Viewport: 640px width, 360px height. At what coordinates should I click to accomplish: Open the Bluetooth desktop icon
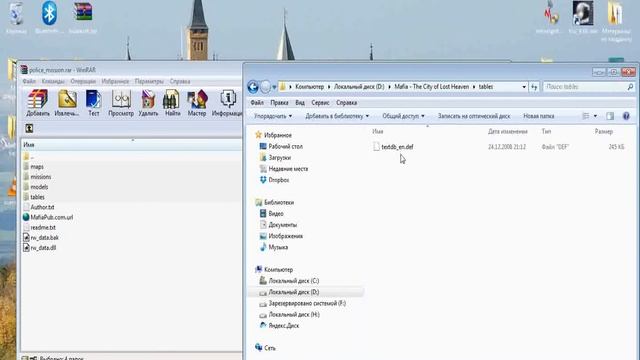pos(49,13)
